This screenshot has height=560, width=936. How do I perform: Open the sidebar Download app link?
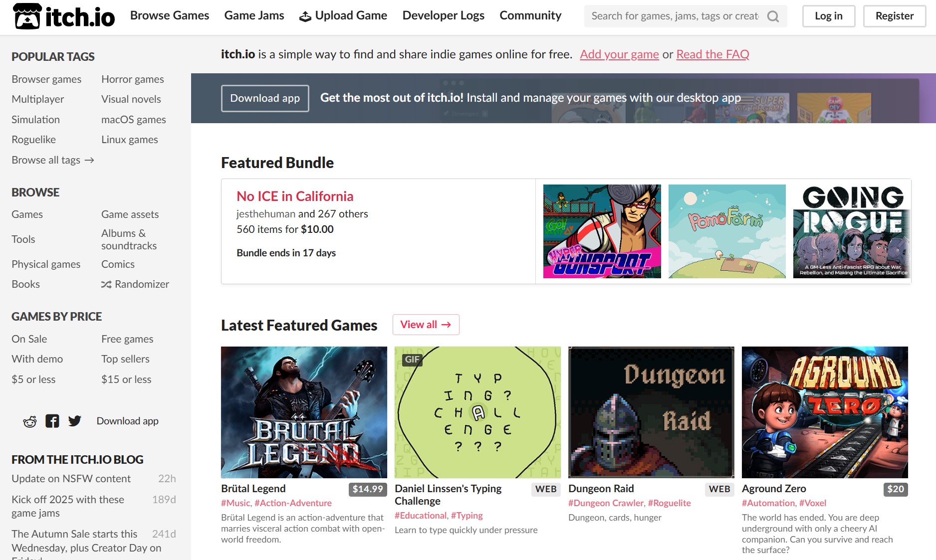(128, 421)
